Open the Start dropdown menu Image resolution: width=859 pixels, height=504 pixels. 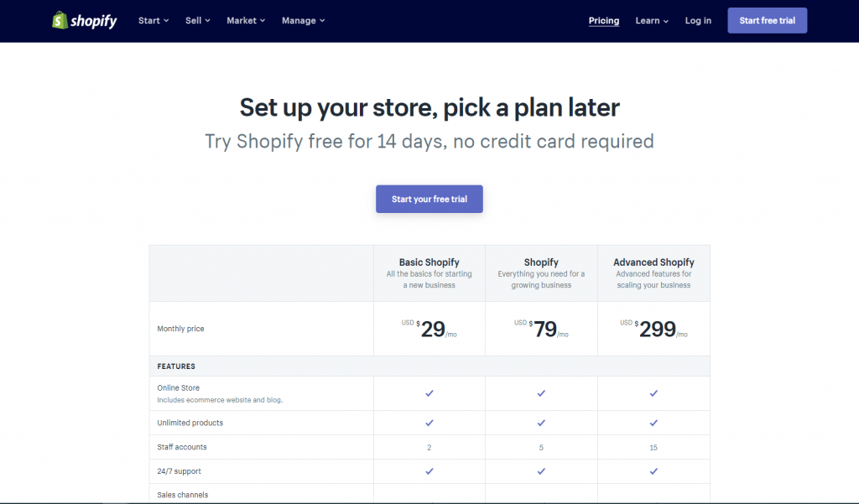pos(154,20)
